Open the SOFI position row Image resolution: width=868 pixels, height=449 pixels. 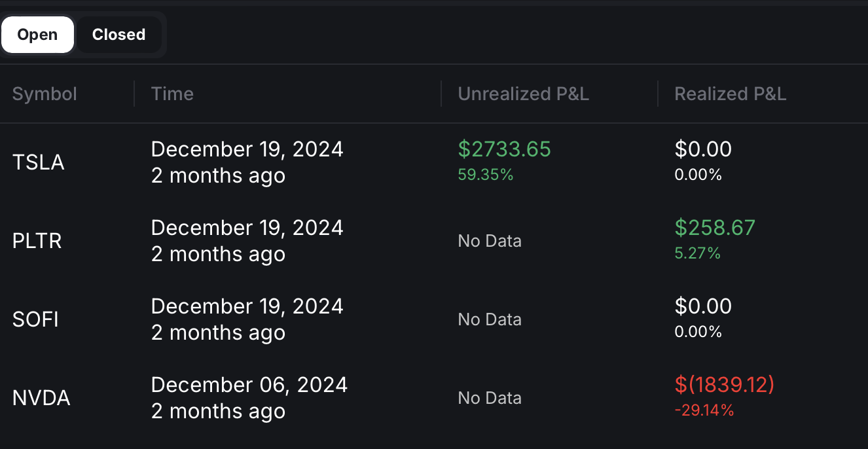point(35,319)
